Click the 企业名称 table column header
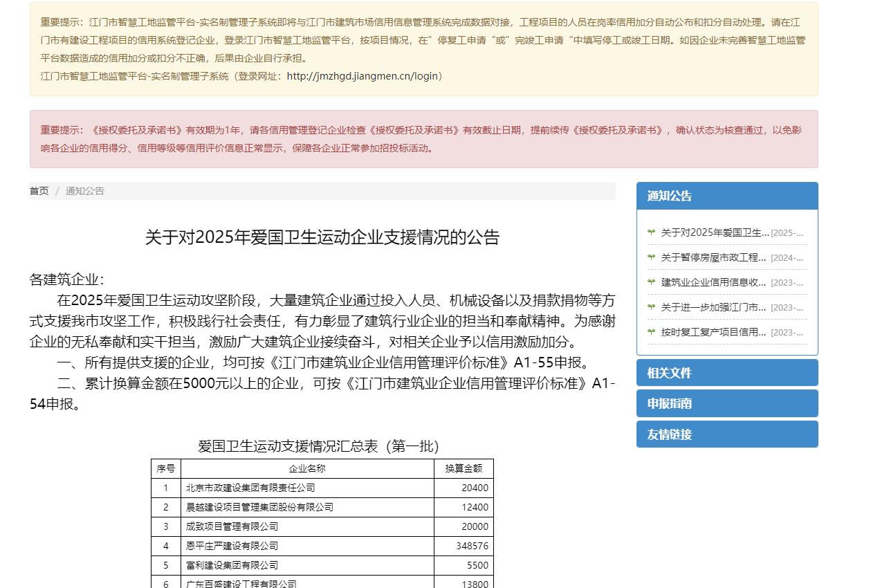Image resolution: width=871 pixels, height=588 pixels. point(307,468)
